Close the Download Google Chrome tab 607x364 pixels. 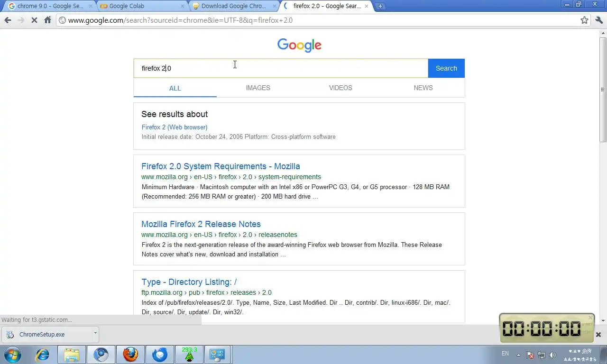275,6
